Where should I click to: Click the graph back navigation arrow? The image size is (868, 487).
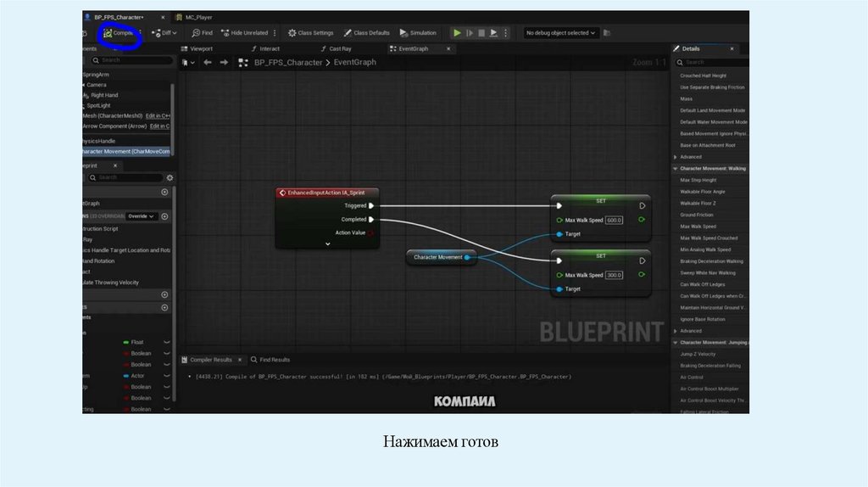pyautogui.click(x=208, y=63)
